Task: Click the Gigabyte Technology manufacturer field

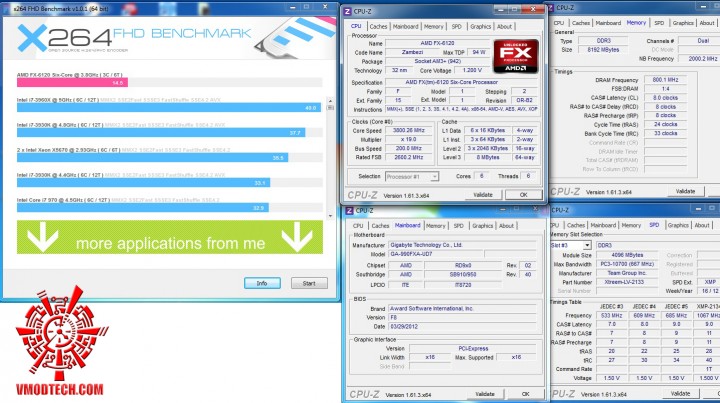Action: click(x=463, y=245)
